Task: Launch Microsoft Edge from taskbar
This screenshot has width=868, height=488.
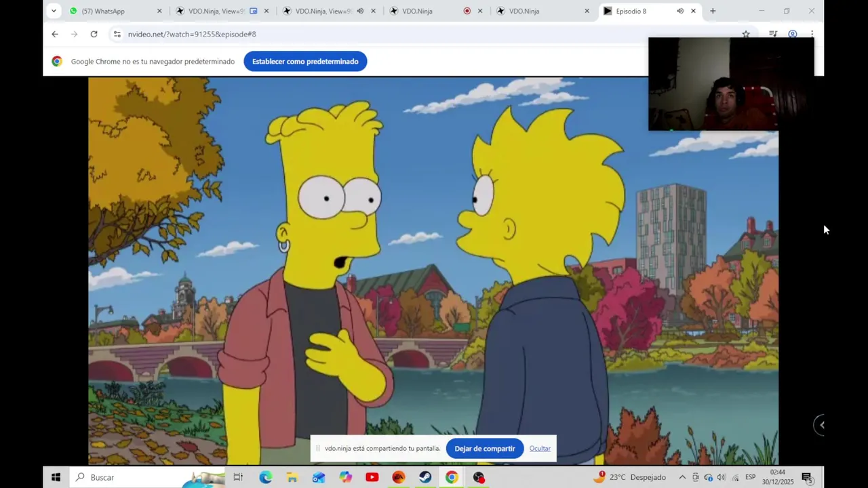Action: click(x=265, y=477)
